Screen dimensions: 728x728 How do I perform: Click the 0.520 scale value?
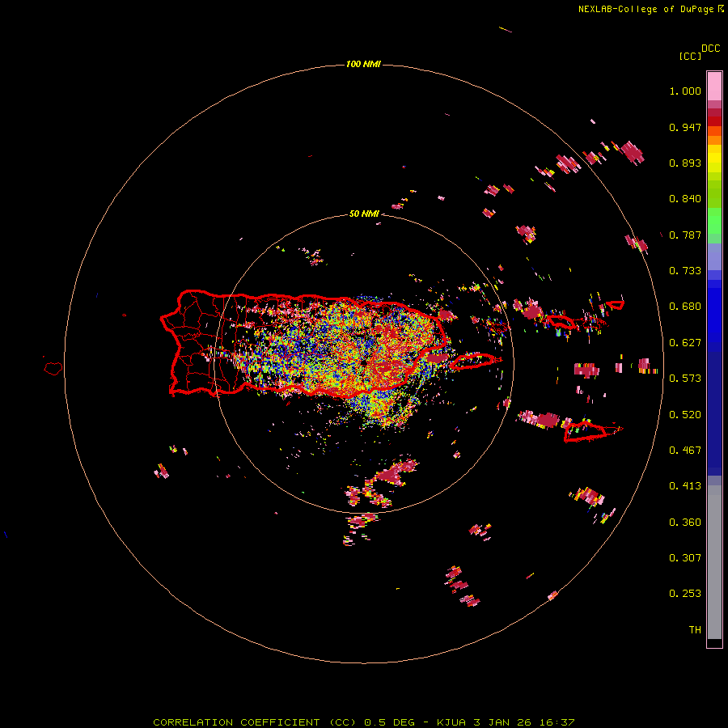(685, 415)
